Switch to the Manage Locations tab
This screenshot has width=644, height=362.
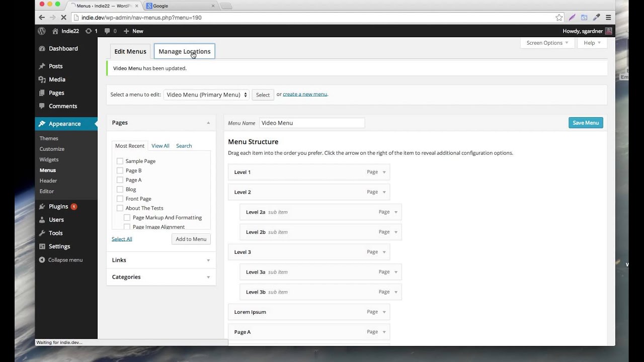pos(185,51)
